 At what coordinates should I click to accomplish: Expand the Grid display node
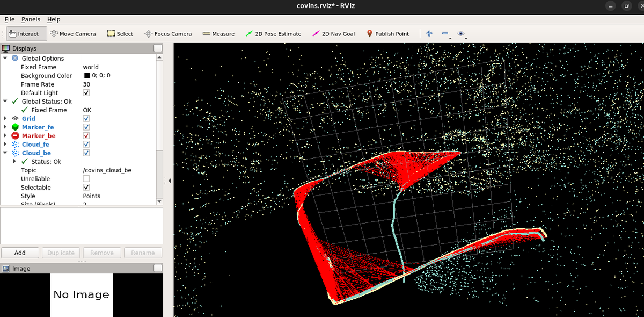coord(5,118)
